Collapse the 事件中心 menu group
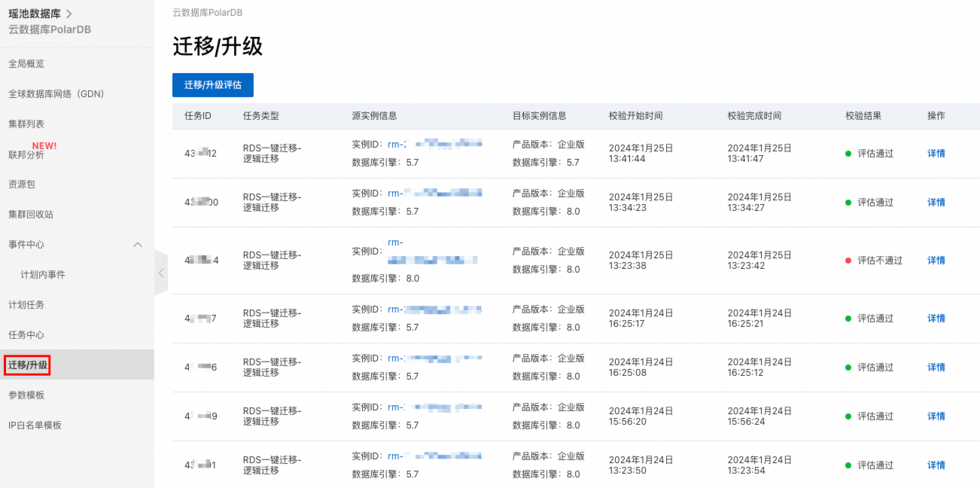This screenshot has width=980, height=488. tap(138, 245)
